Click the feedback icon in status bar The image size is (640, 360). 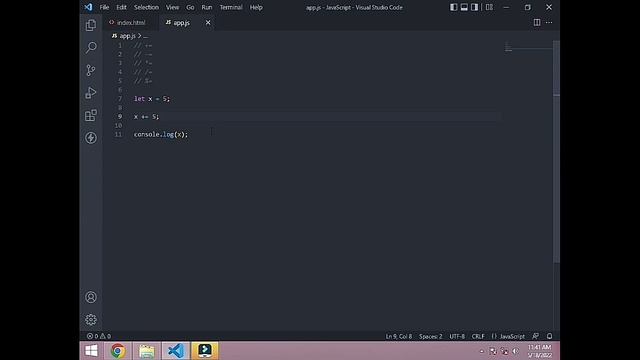click(536, 336)
